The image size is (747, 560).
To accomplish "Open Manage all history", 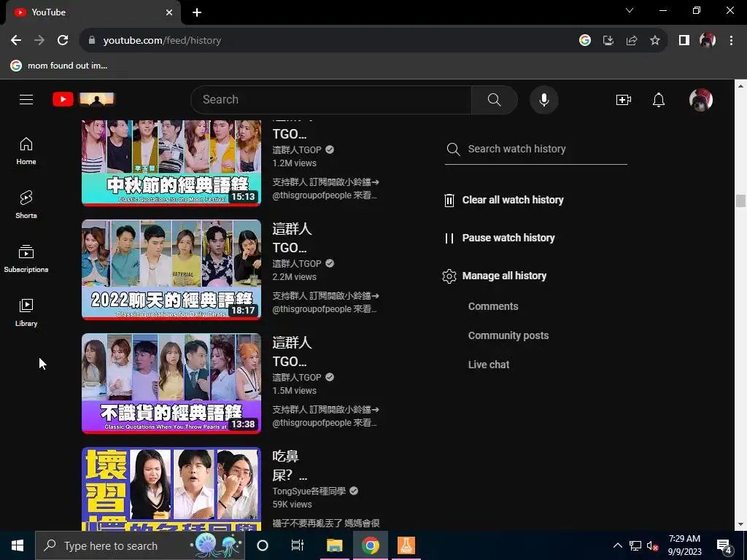I will point(495,276).
